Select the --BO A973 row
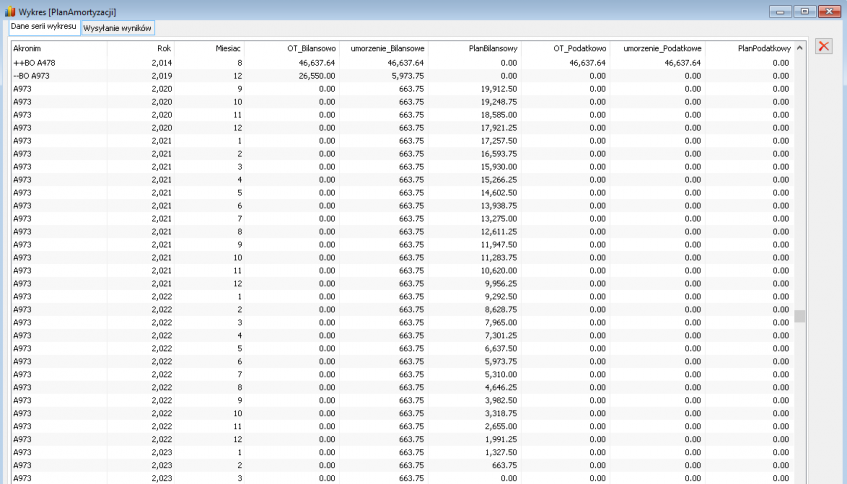Image resolution: width=847 pixels, height=484 pixels. pyautogui.click(x=402, y=76)
